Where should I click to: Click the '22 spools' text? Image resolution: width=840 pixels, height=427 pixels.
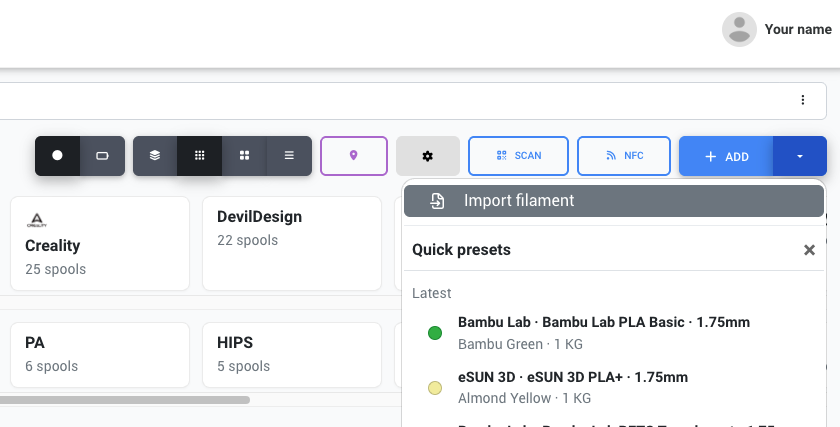248,240
